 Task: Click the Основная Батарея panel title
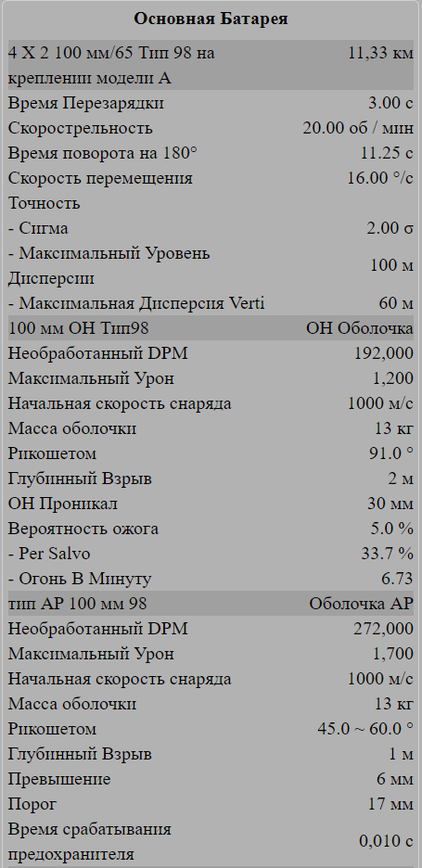(211, 19)
